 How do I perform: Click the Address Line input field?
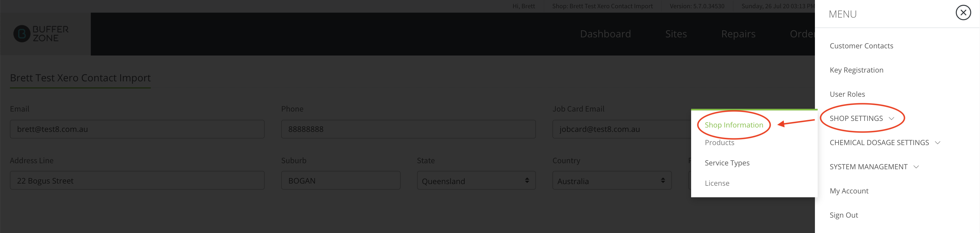point(137,181)
